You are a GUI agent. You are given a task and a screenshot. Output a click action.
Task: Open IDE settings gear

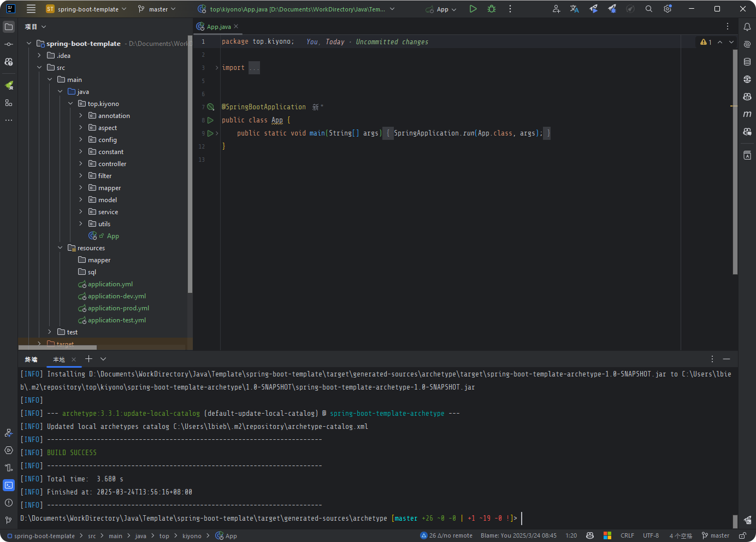tap(668, 9)
